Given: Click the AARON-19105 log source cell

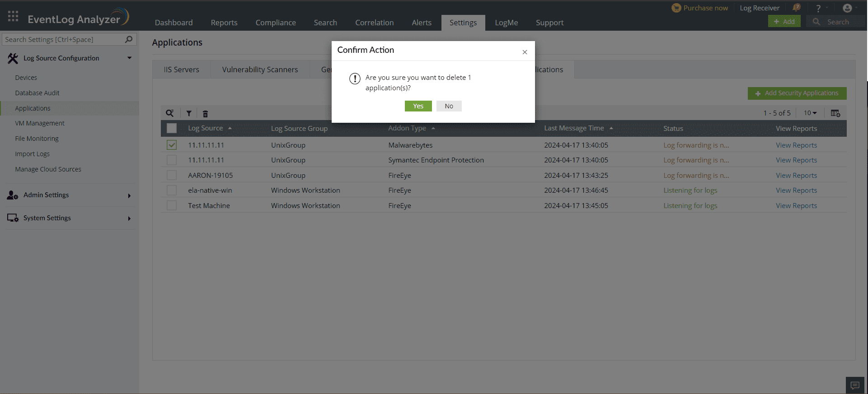Looking at the screenshot, I should [x=211, y=175].
